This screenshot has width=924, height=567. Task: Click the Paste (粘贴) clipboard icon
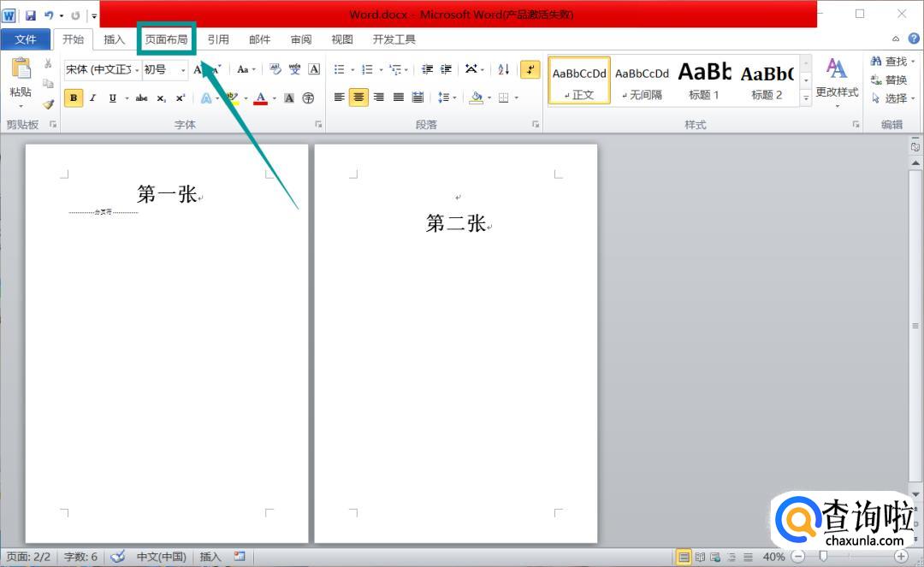[21, 68]
